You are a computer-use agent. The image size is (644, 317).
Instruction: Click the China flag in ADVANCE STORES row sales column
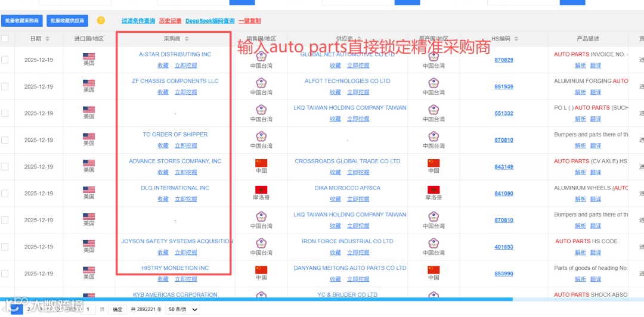[261, 163]
